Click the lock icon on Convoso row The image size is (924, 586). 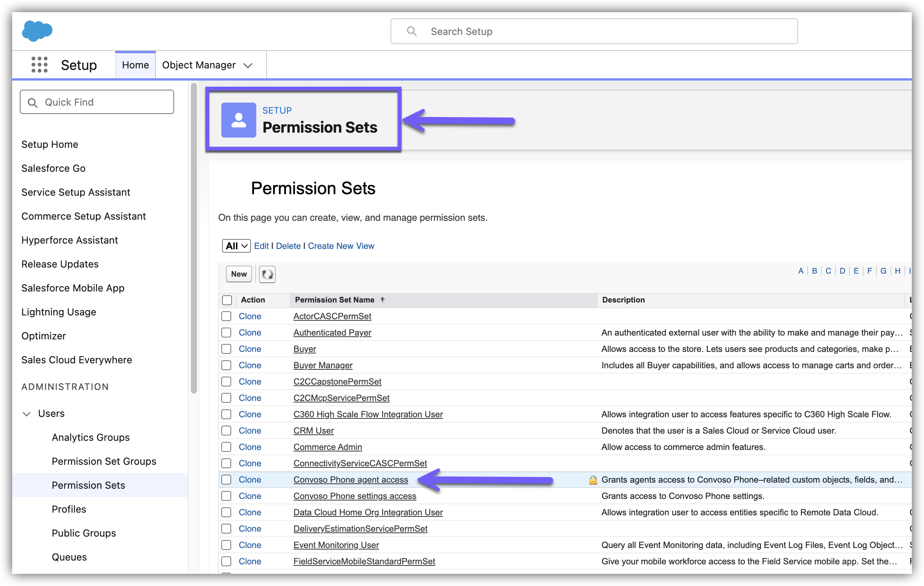coord(593,480)
